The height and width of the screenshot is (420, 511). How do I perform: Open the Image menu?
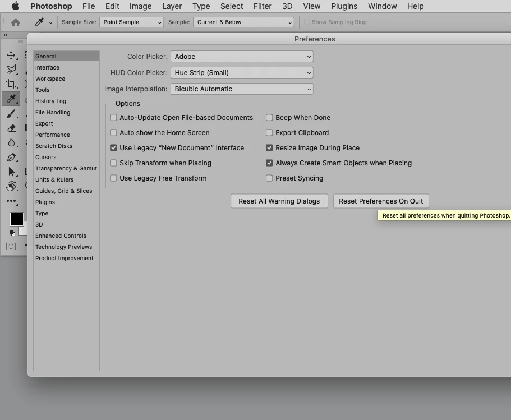(140, 6)
